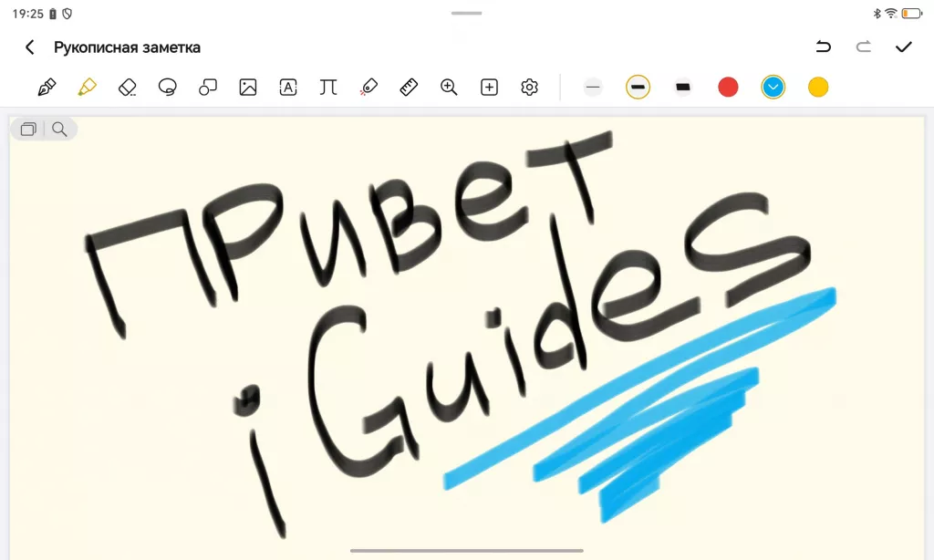Viewport: 934px width, 560px height.
Task: Open the magnifier zoom tool
Action: 449,87
